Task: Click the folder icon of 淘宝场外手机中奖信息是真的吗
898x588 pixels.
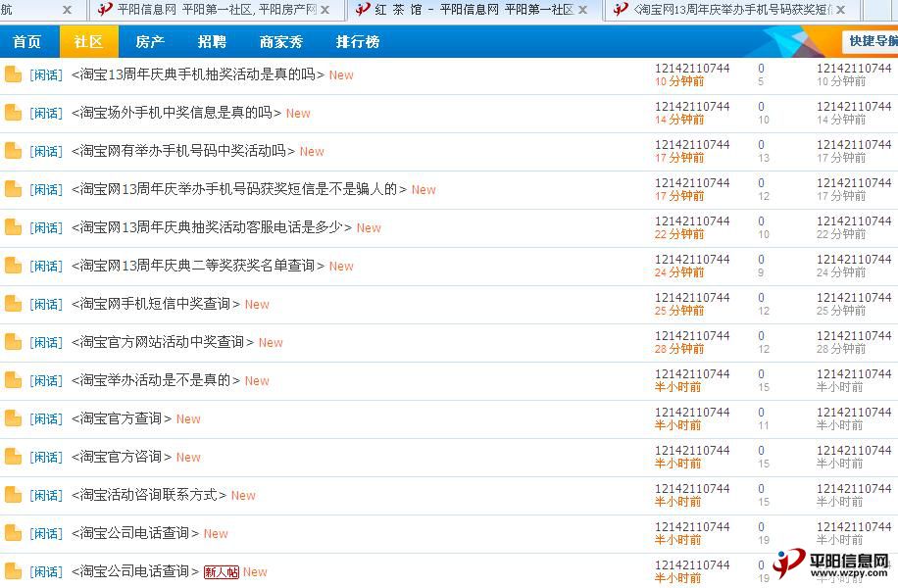Action: tap(13, 113)
